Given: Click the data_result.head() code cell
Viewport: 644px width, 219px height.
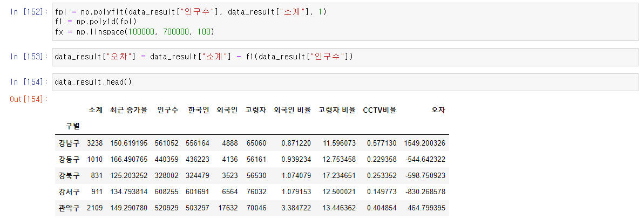Looking at the screenshot, I should click(x=345, y=82).
